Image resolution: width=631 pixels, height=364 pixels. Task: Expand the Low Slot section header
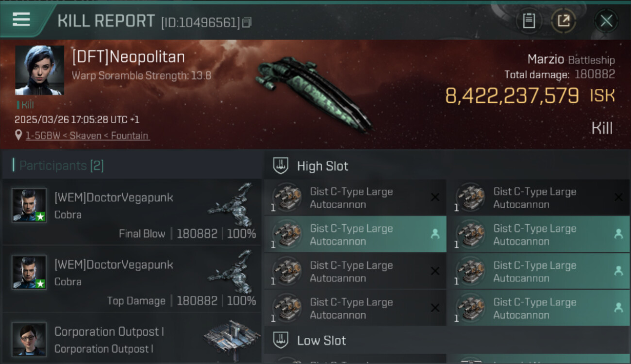(321, 341)
